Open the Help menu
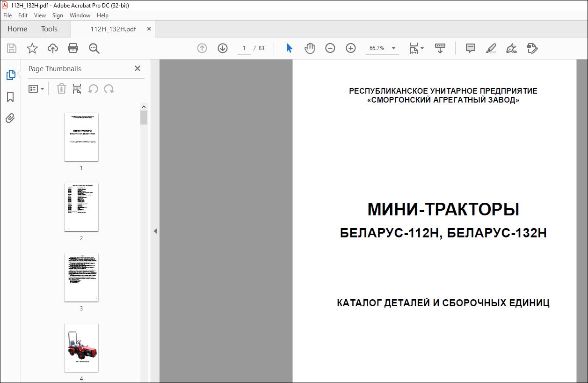 pyautogui.click(x=102, y=15)
